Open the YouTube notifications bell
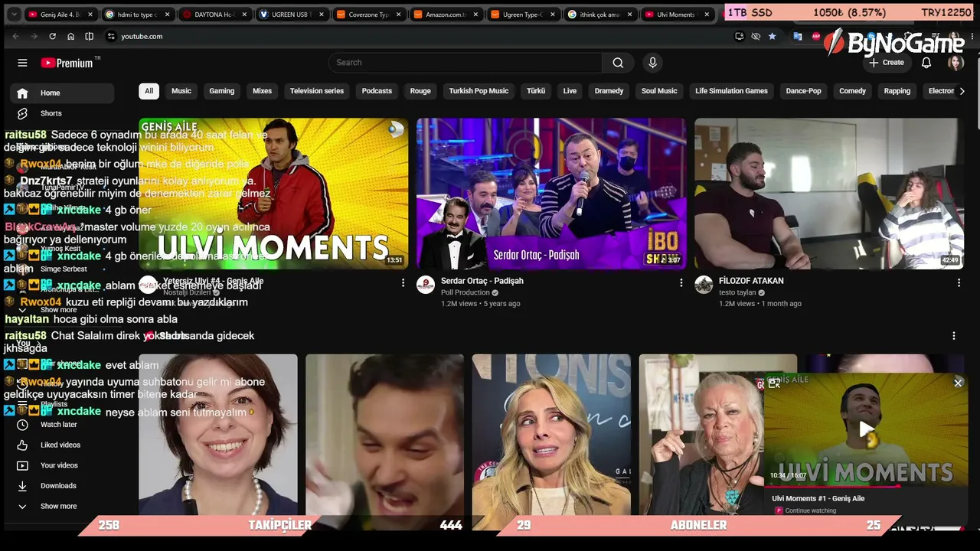The width and height of the screenshot is (980, 551). point(926,63)
